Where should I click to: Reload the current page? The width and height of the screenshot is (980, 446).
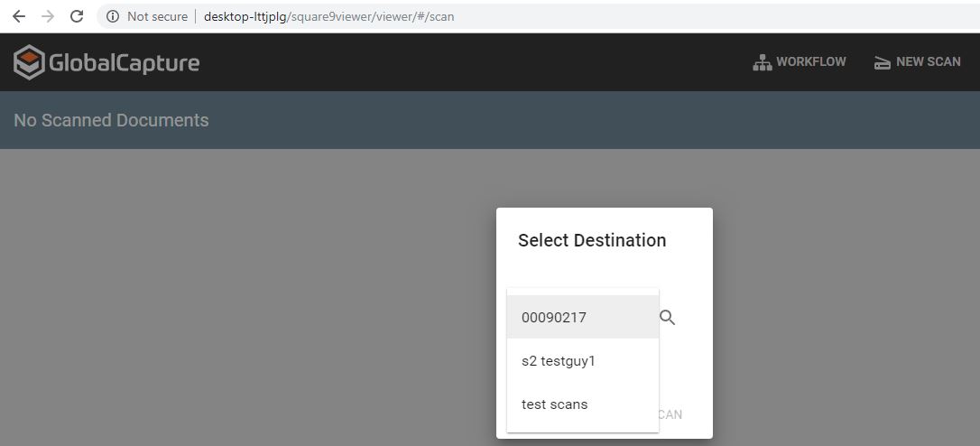(x=77, y=16)
